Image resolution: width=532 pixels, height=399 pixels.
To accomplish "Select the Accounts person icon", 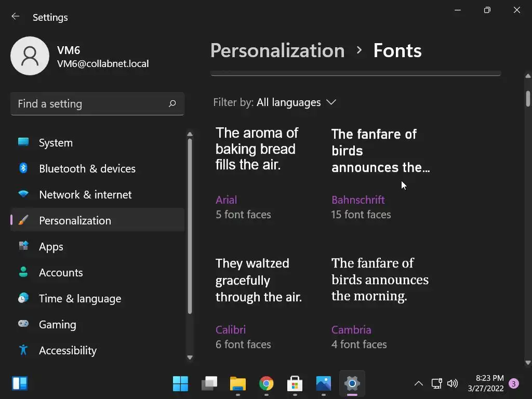I will [23, 272].
